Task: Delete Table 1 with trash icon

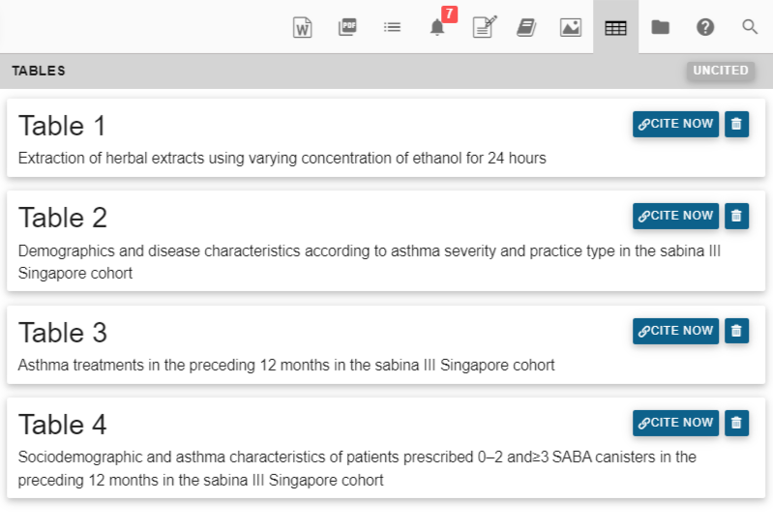Action: (x=736, y=124)
